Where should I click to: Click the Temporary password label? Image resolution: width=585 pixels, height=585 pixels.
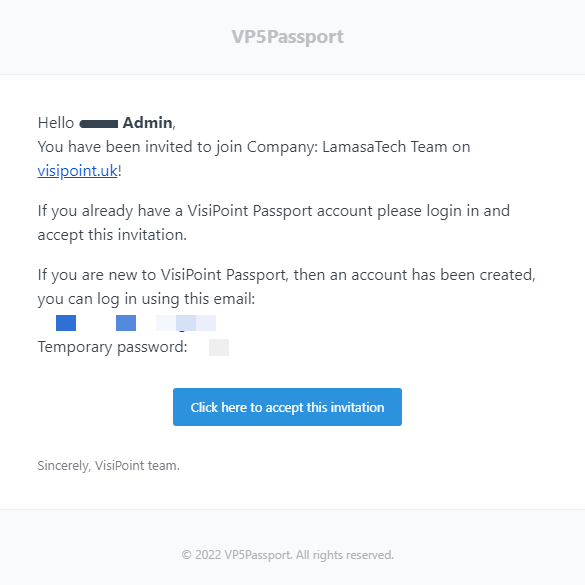[x=112, y=347]
